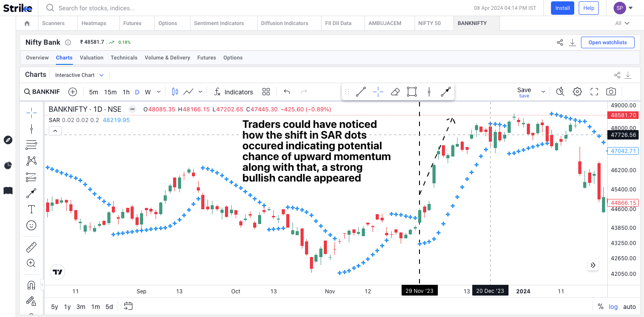
Task: Select the arrow annotation tool in left toolbar
Action: tap(31, 193)
